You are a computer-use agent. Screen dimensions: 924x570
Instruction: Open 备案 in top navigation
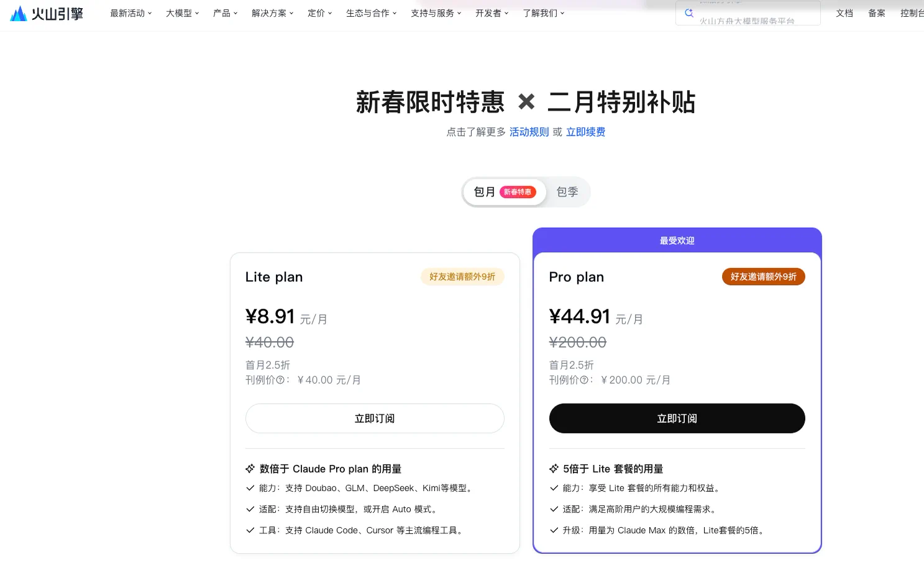pyautogui.click(x=877, y=13)
